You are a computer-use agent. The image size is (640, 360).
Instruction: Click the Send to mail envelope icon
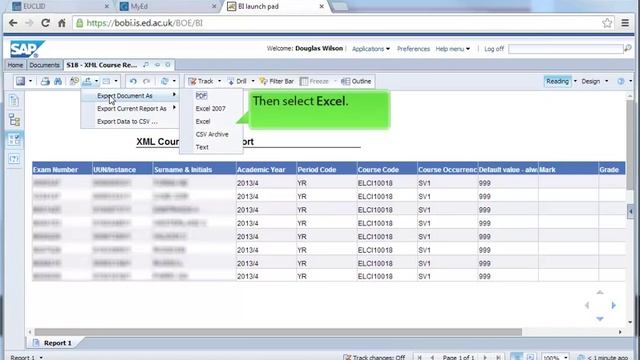[x=107, y=81]
